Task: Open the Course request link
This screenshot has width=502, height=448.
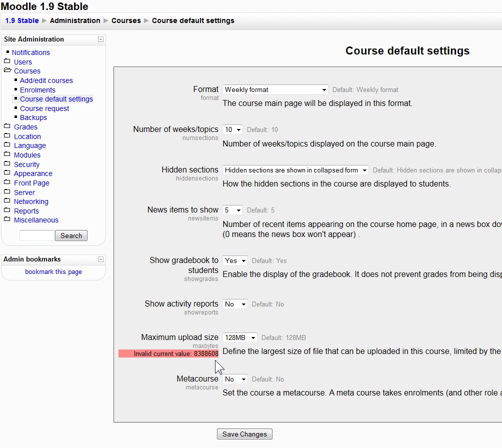Action: point(44,108)
